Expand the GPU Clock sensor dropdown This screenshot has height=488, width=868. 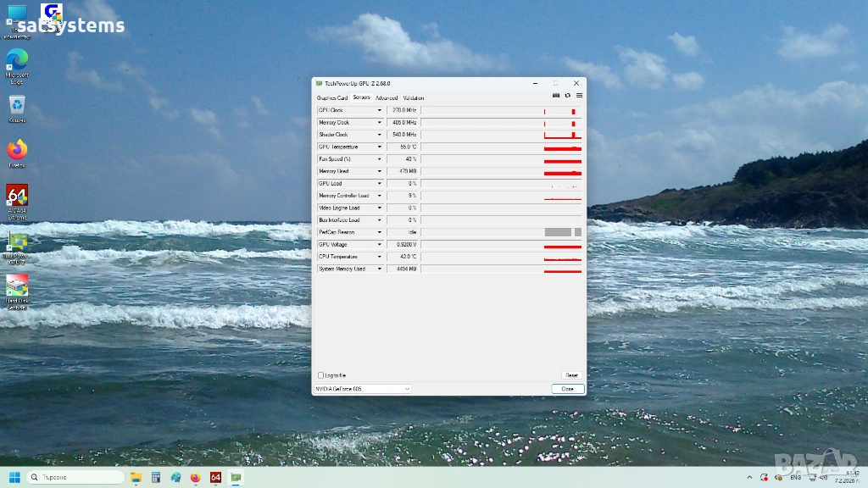(380, 110)
